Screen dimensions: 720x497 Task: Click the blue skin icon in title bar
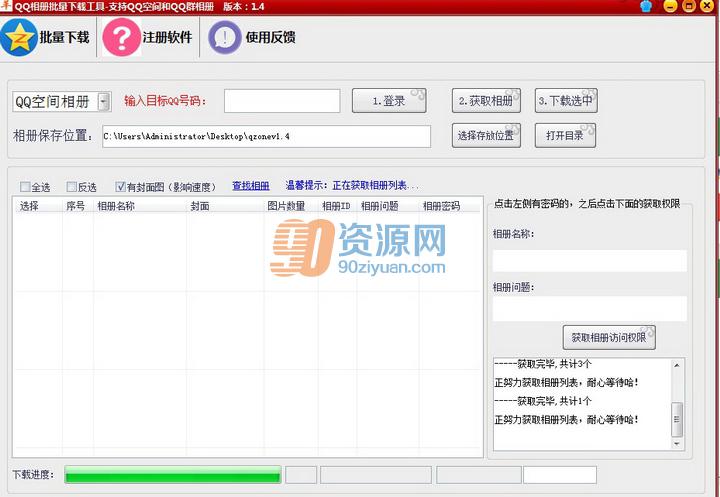pos(646,6)
